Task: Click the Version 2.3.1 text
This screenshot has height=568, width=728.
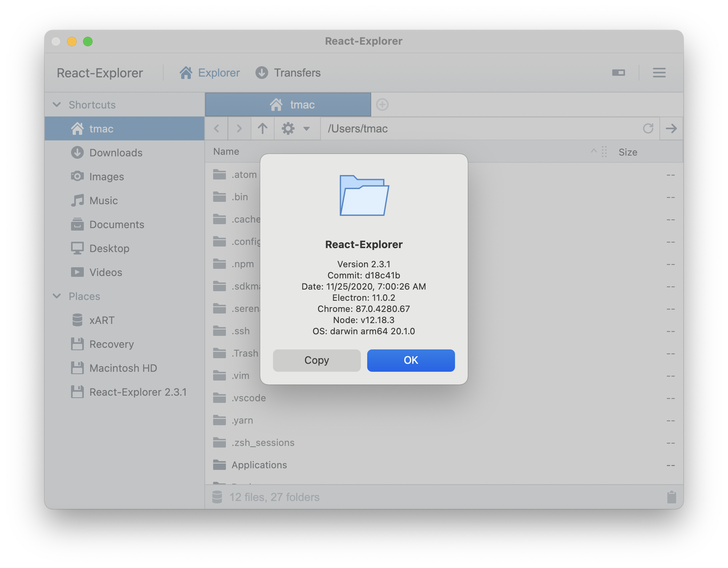Action: pyautogui.click(x=364, y=264)
